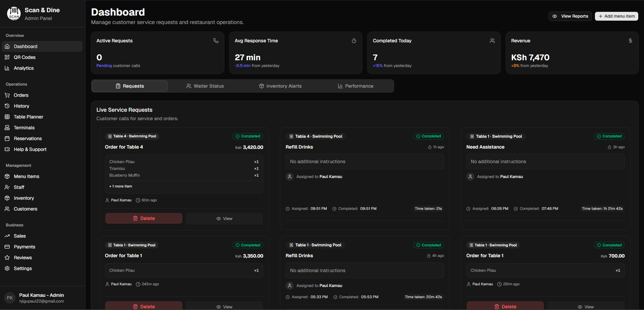Open the Staff page
Screen dimensions: 644x310
click(x=42, y=187)
